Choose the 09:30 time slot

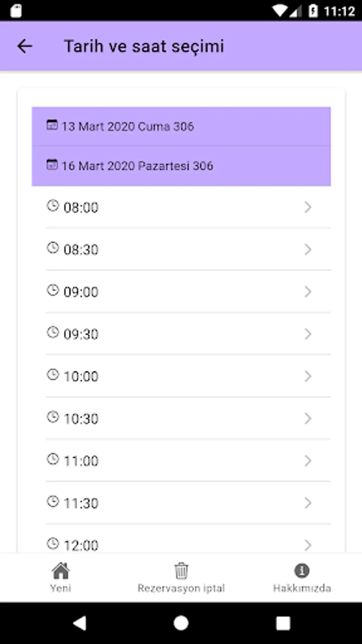[x=181, y=334]
